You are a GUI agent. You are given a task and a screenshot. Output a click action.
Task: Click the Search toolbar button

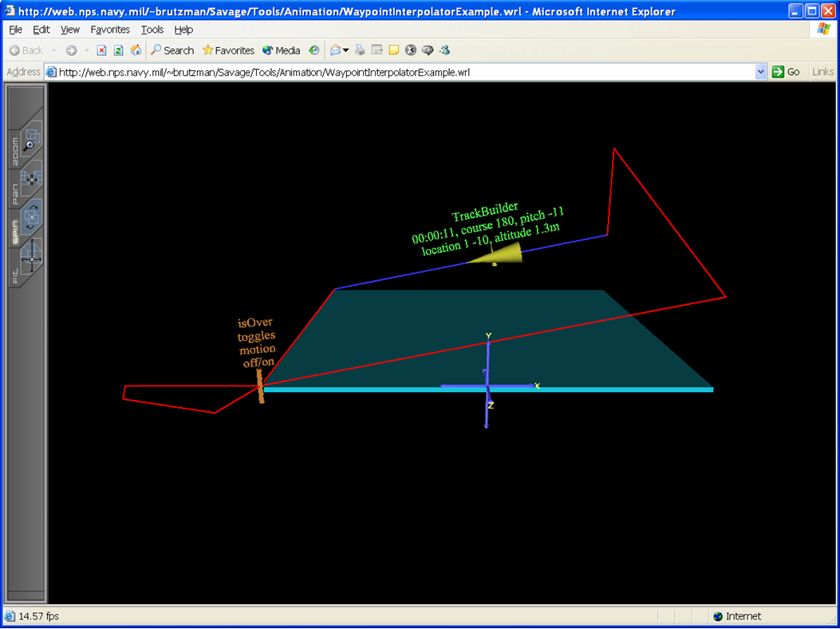pyautogui.click(x=172, y=50)
